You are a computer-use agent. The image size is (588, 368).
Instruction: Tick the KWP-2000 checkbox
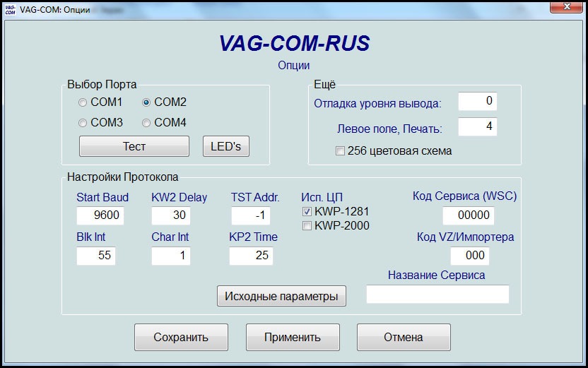coord(307,226)
